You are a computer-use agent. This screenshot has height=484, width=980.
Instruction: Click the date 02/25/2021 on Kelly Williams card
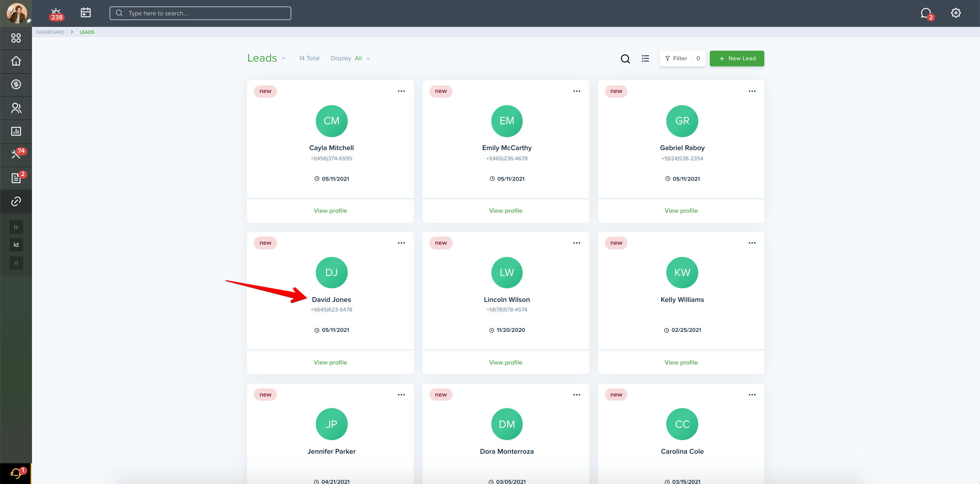pyautogui.click(x=686, y=330)
